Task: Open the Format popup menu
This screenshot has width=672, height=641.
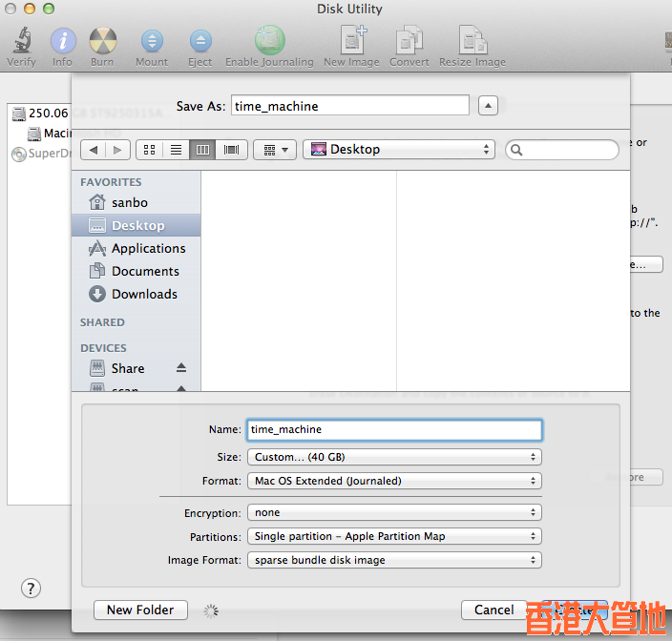Action: coord(394,481)
